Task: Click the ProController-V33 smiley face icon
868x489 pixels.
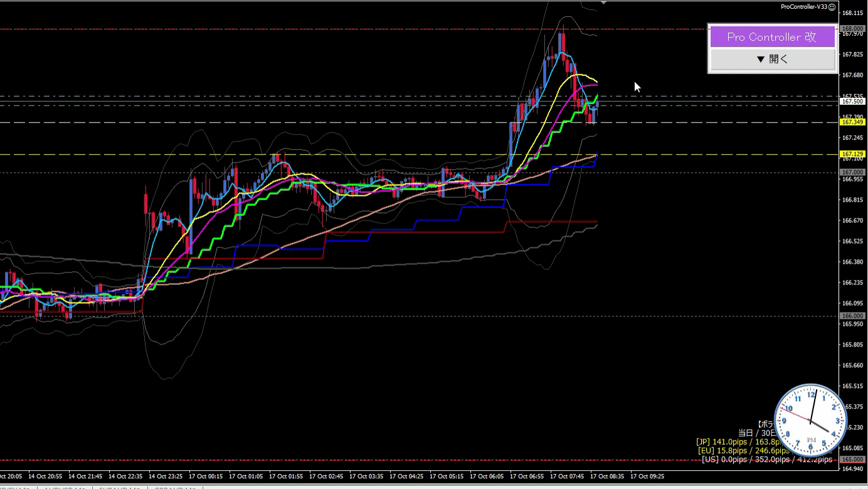Action: (x=832, y=7)
